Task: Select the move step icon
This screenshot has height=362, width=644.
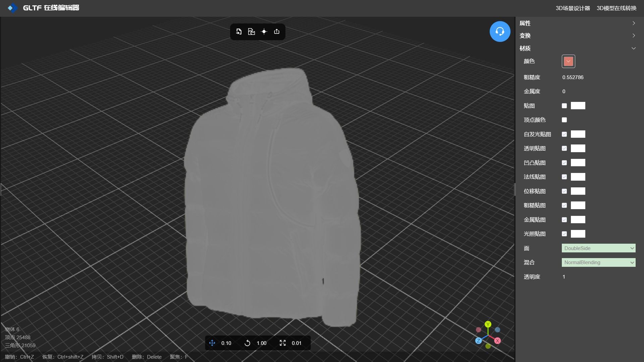Action: (x=212, y=343)
